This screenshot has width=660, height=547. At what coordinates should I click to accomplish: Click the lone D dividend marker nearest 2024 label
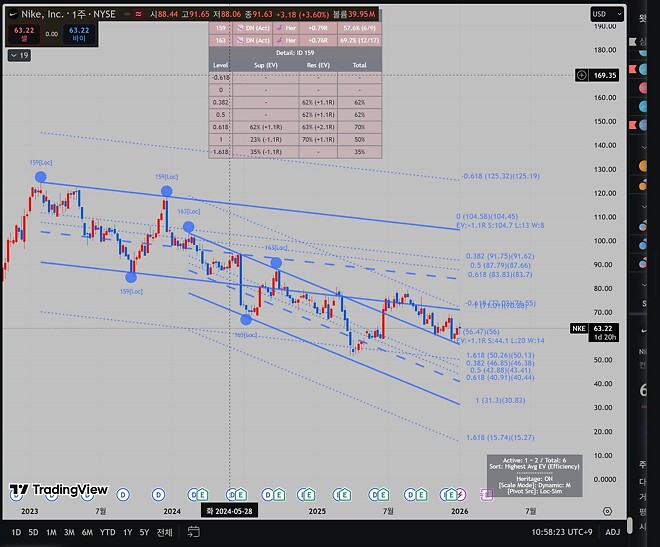click(x=158, y=495)
